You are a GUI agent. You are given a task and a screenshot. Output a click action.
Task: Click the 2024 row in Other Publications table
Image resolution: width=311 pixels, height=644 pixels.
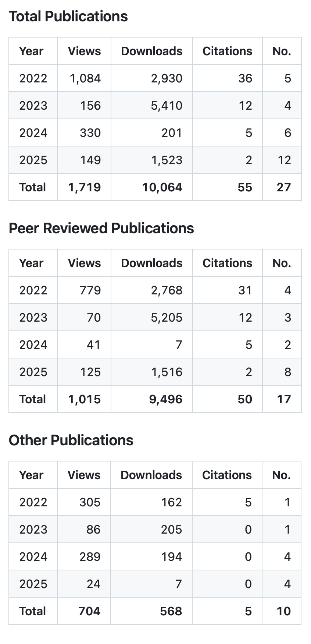[33, 557]
